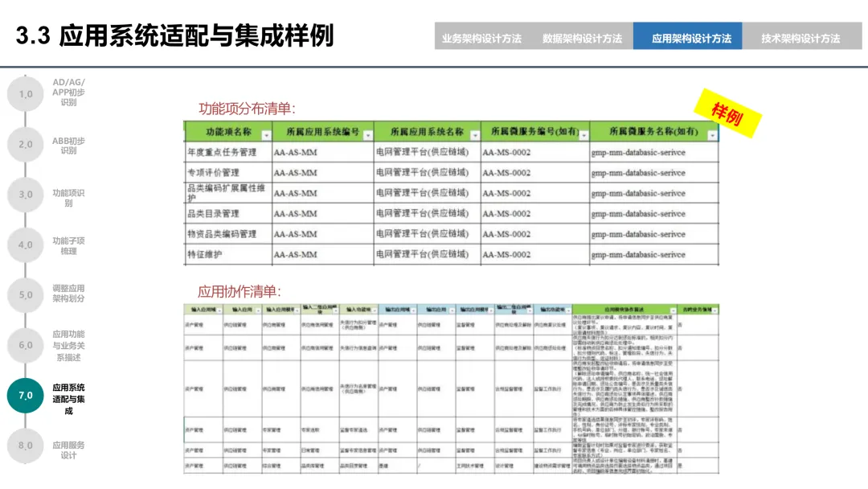
Task: Click the ABB初步识别 step label
Action: tap(68, 145)
